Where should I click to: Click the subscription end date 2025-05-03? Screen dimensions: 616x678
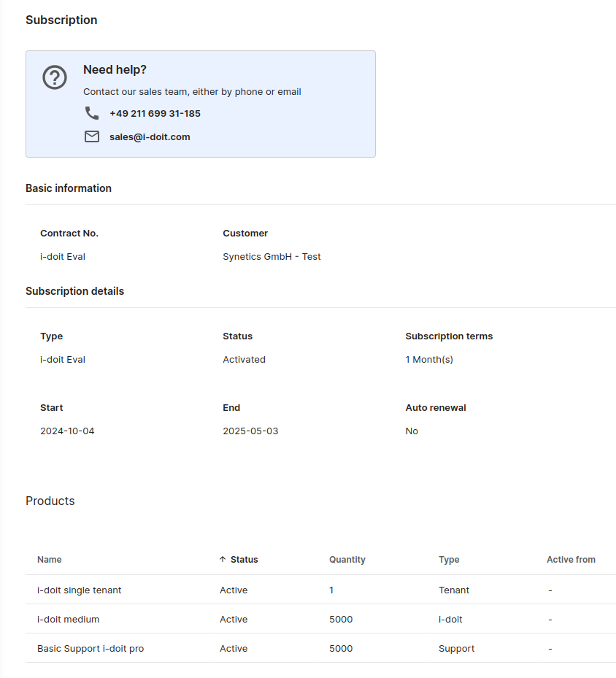pyautogui.click(x=250, y=431)
